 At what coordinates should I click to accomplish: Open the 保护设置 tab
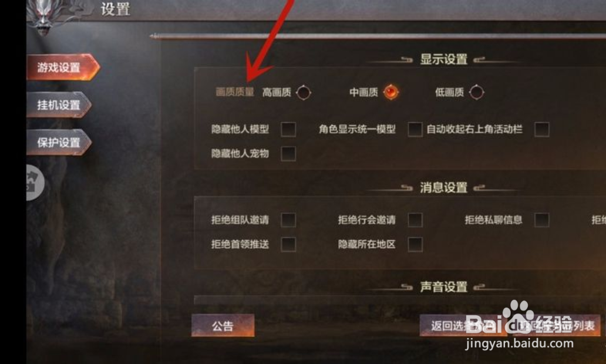[59, 142]
